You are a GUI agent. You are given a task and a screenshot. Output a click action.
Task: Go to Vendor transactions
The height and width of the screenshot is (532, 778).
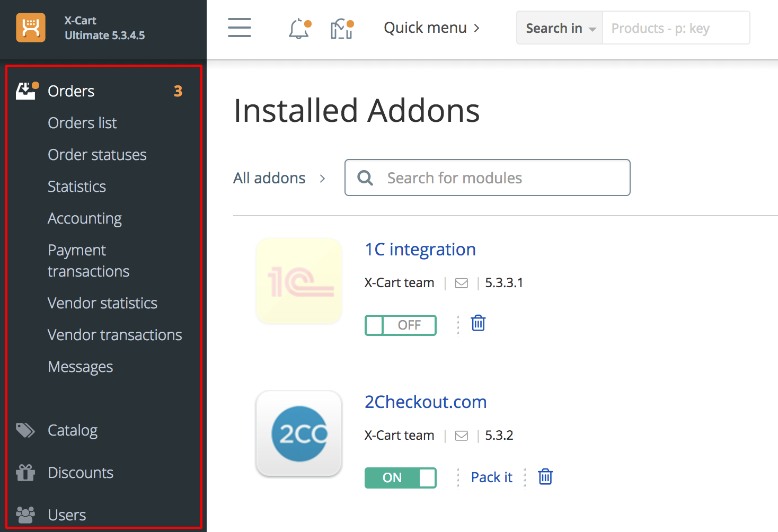click(114, 335)
